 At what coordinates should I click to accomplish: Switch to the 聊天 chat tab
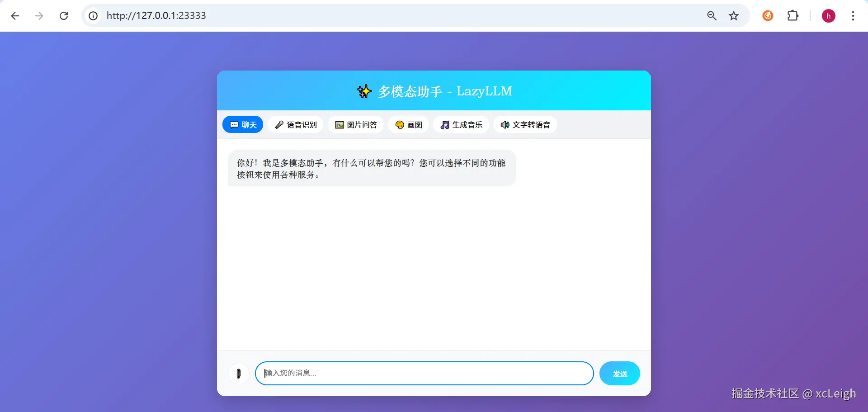243,124
